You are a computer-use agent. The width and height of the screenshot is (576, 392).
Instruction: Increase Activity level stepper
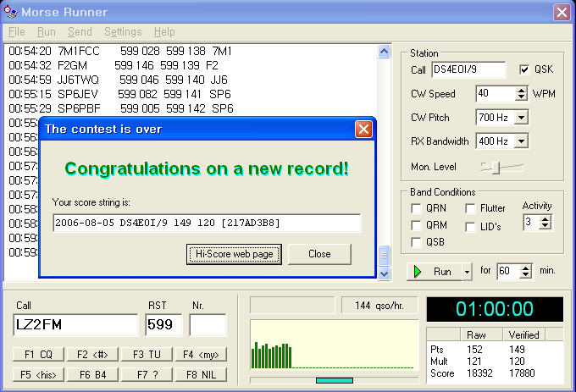tap(546, 218)
